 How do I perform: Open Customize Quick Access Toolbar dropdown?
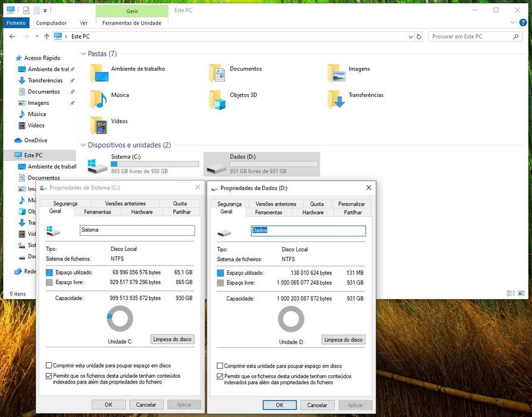pyautogui.click(x=45, y=11)
